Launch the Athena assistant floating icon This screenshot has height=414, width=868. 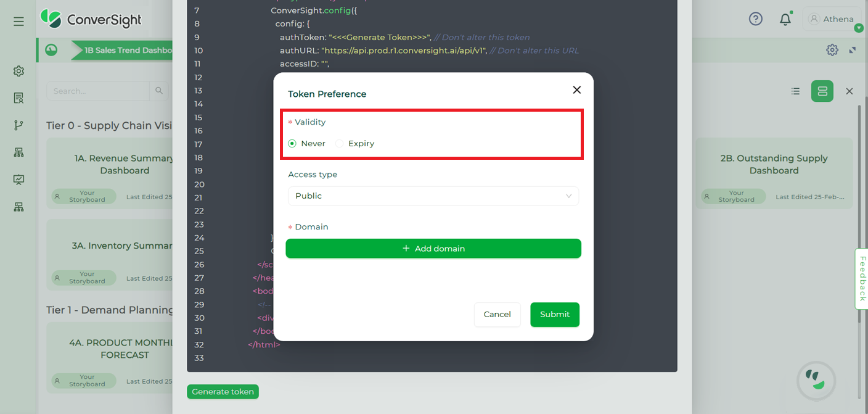click(816, 381)
